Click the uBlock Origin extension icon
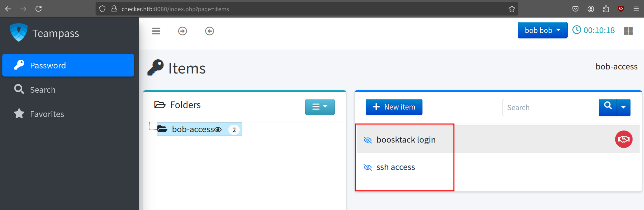Viewport: 644px width, 210px height. (x=621, y=9)
